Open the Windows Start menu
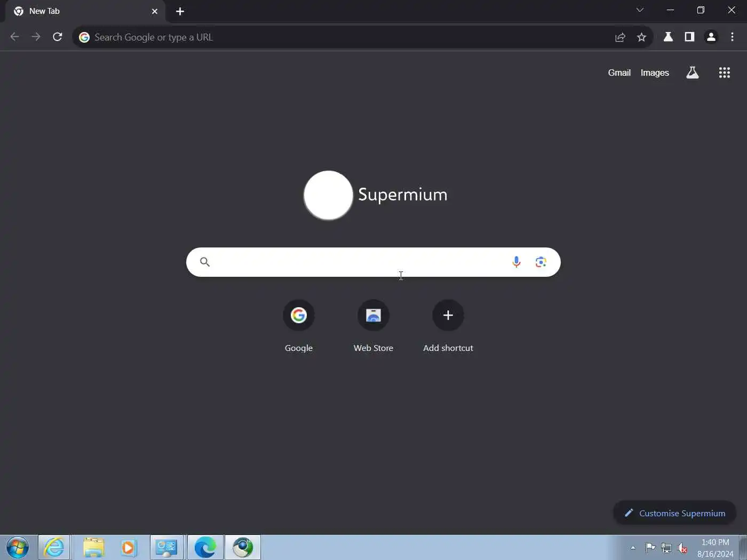The width and height of the screenshot is (747, 560). pyautogui.click(x=18, y=547)
